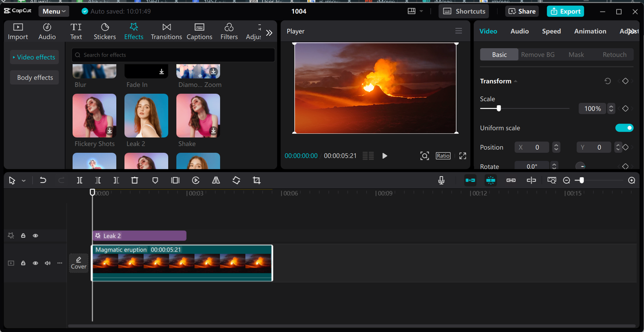The image size is (644, 332).
Task: Add a keyframe for Scale
Action: click(x=625, y=108)
